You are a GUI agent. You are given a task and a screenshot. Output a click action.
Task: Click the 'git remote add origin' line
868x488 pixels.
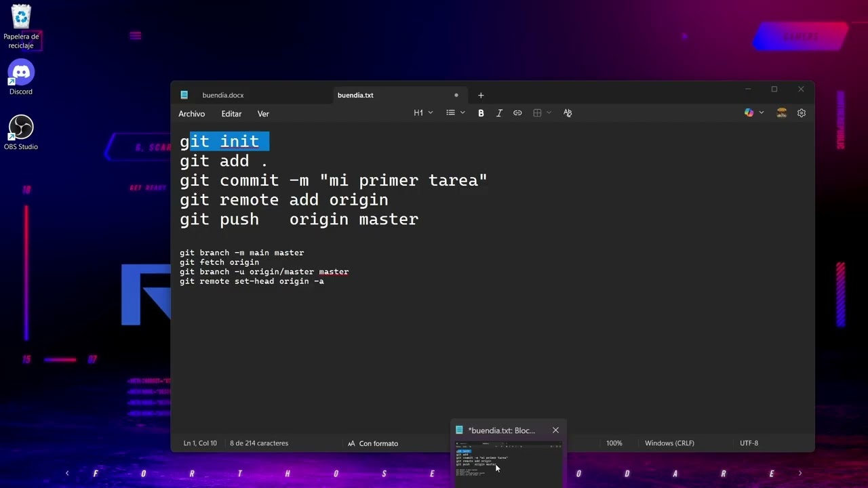pos(283,201)
